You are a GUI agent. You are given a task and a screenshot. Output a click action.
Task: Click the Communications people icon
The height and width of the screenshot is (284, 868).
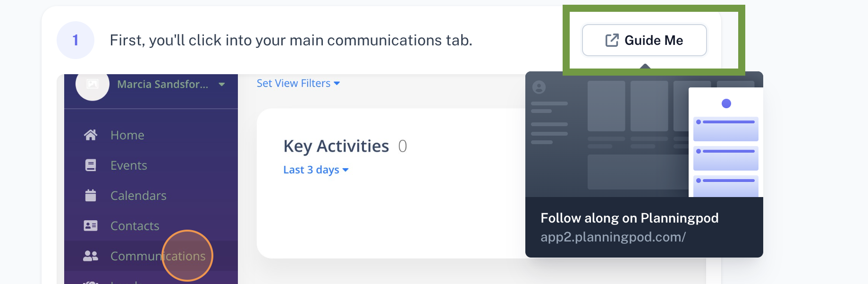coord(91,256)
